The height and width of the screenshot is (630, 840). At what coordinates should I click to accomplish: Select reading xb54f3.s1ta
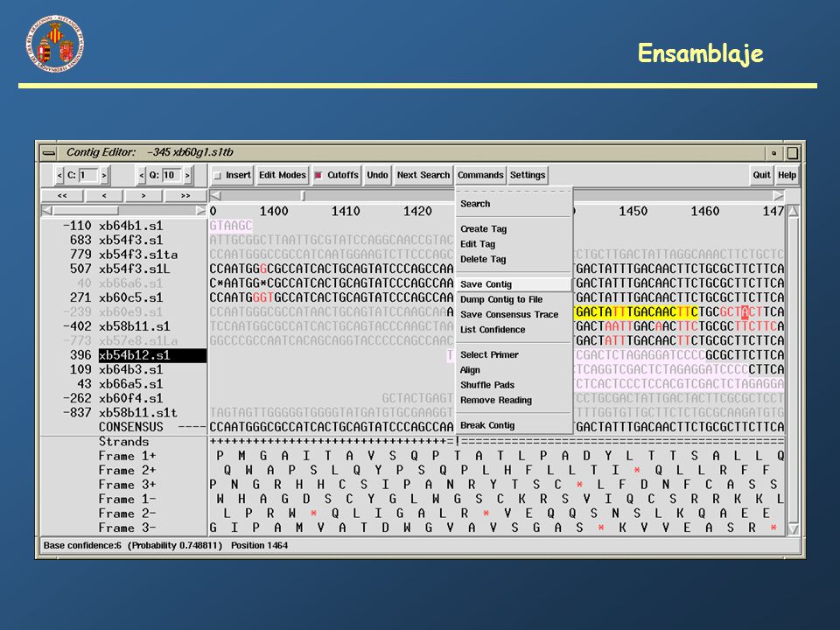click(x=138, y=255)
